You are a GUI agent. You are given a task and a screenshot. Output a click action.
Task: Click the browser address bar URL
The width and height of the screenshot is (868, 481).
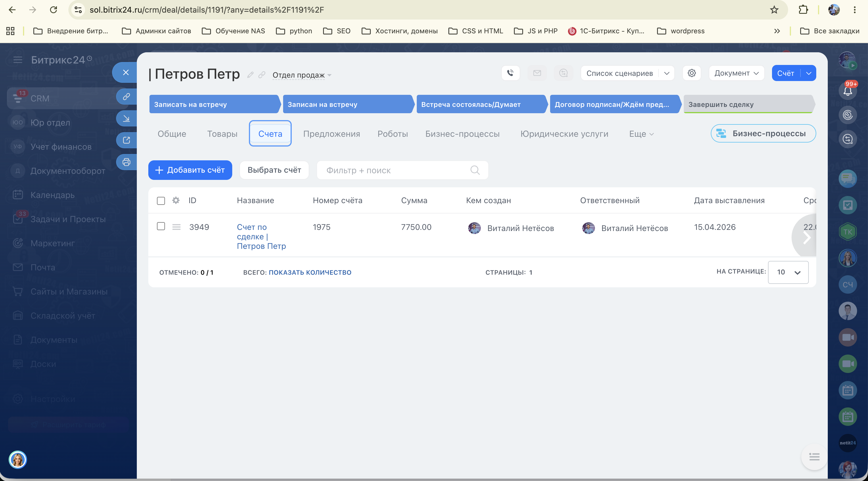(x=207, y=10)
